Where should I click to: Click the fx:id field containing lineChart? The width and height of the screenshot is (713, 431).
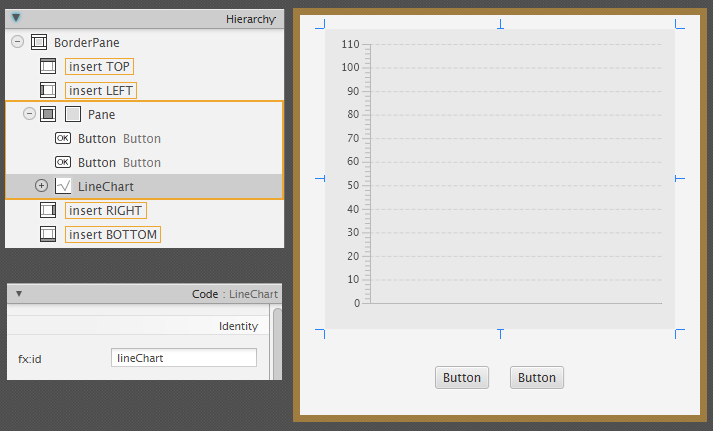coord(183,358)
